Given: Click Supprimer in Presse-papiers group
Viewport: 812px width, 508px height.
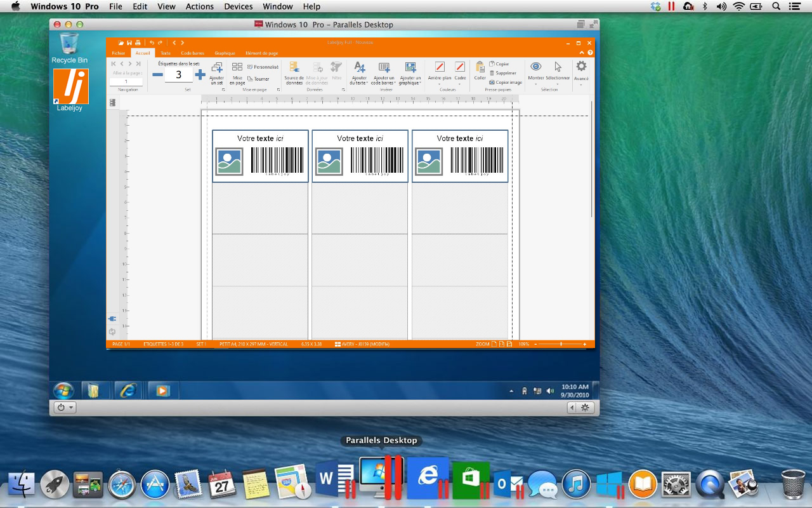Looking at the screenshot, I should point(503,73).
